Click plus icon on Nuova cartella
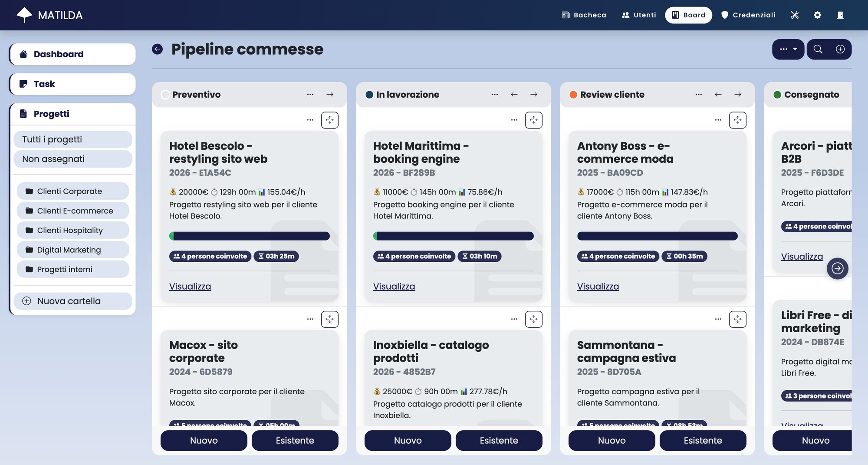 click(x=26, y=301)
